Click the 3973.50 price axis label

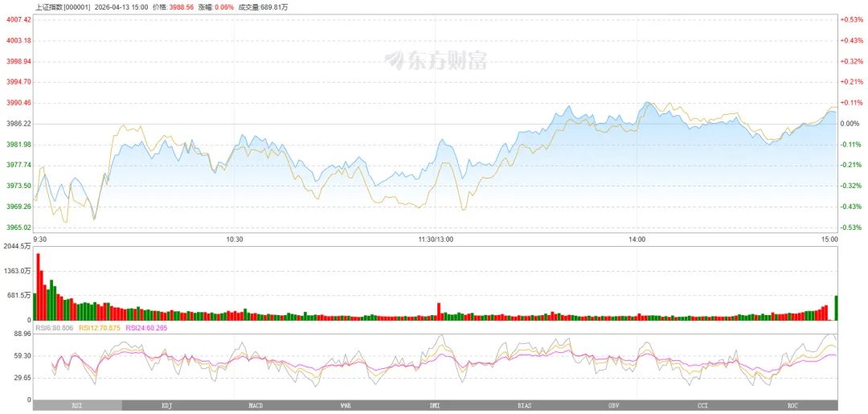(19, 186)
